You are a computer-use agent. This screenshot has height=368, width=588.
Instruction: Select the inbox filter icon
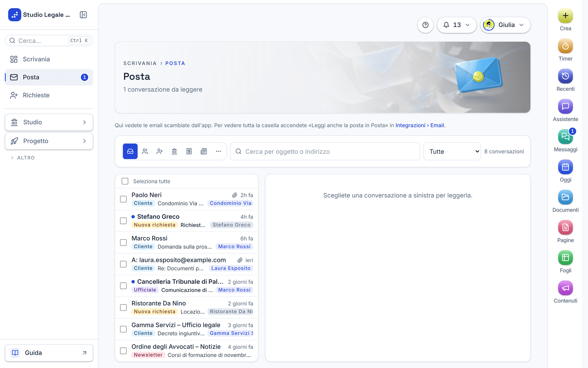(130, 151)
